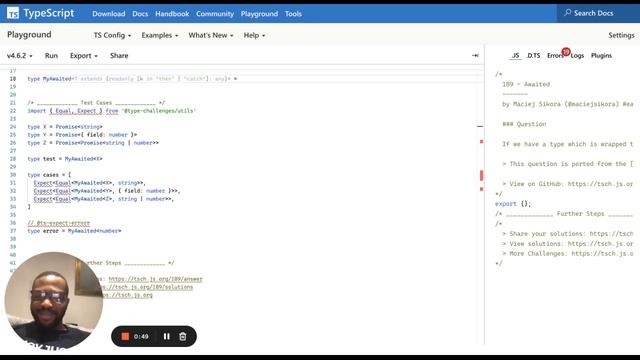640x360 pixels.
Task: Open the tsch.js.org/189/answer link
Action: (156, 279)
